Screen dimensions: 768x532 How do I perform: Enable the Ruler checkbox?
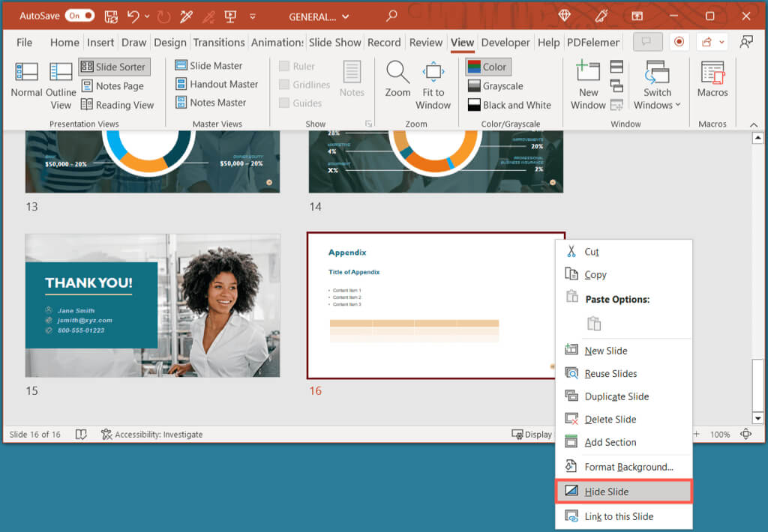pos(284,65)
